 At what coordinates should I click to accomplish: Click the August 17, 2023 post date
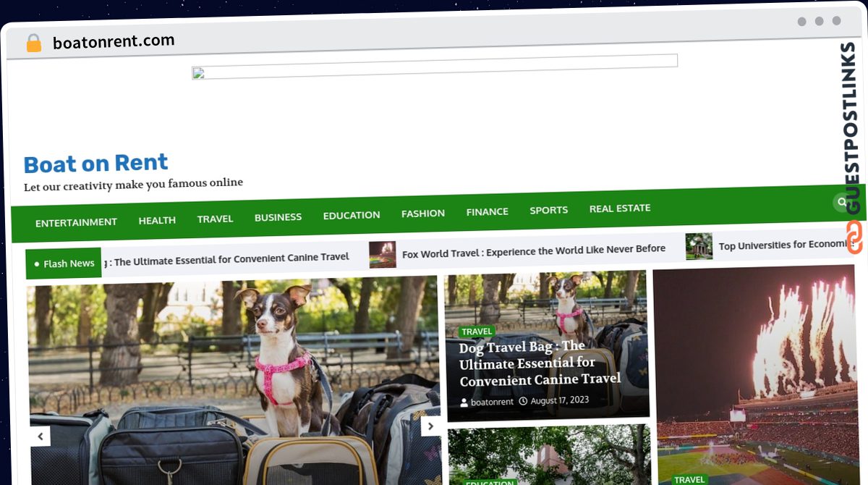tap(559, 400)
